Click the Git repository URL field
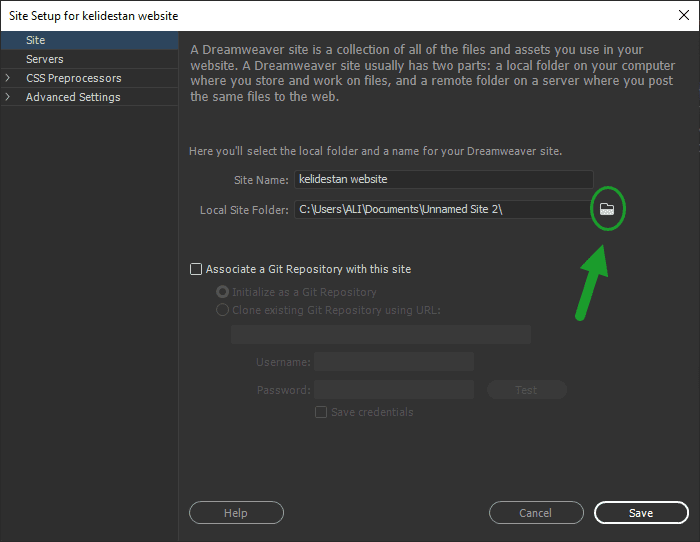Image resolution: width=700 pixels, height=542 pixels. 381,334
